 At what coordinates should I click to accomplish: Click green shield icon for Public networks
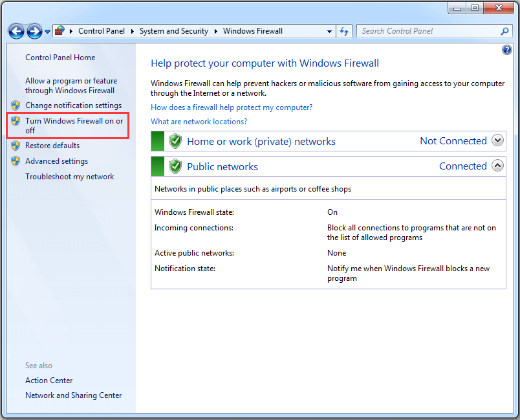[175, 166]
